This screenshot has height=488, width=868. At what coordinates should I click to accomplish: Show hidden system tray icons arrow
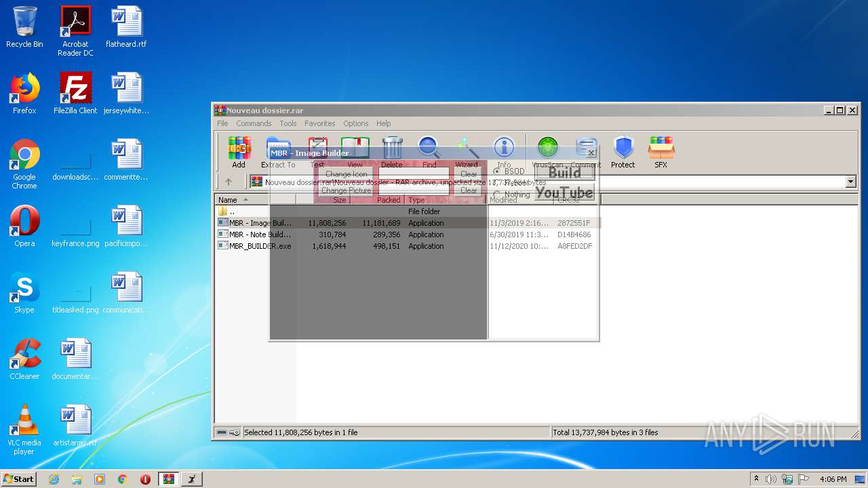tap(756, 479)
